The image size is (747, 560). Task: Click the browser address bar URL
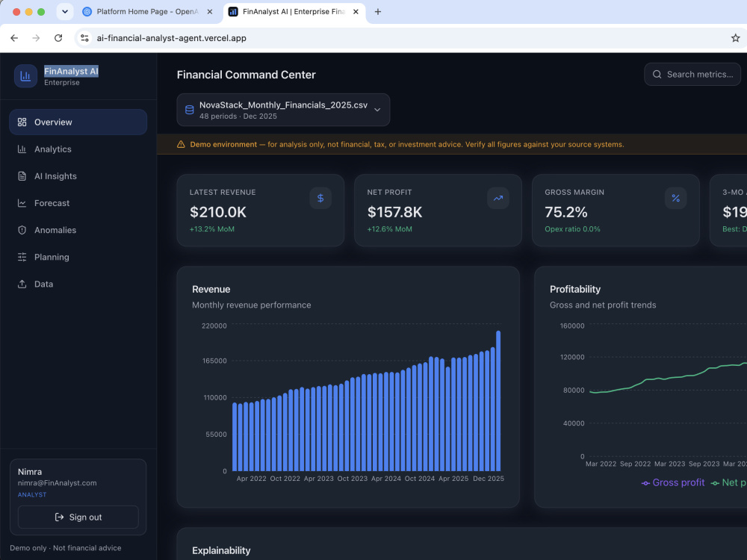(172, 38)
